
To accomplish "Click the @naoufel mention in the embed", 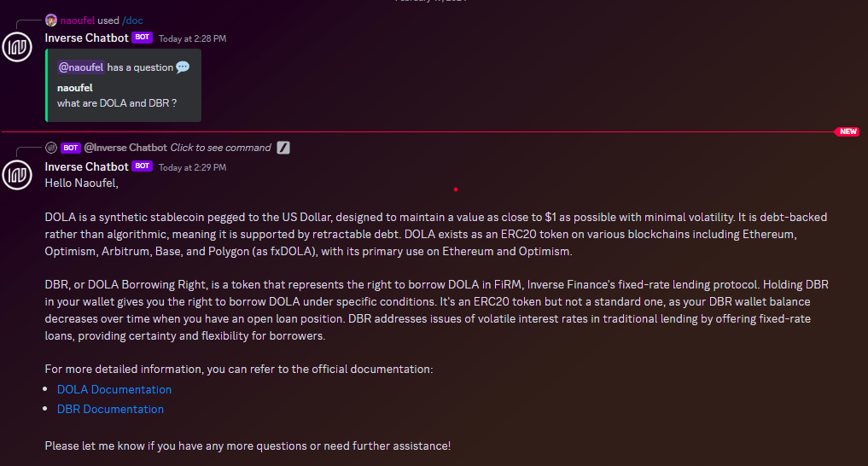I will coord(81,67).
